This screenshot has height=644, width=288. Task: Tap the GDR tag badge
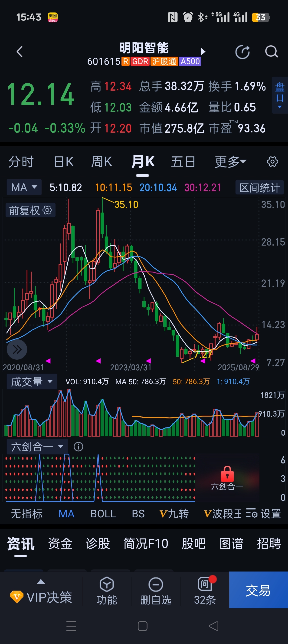140,61
